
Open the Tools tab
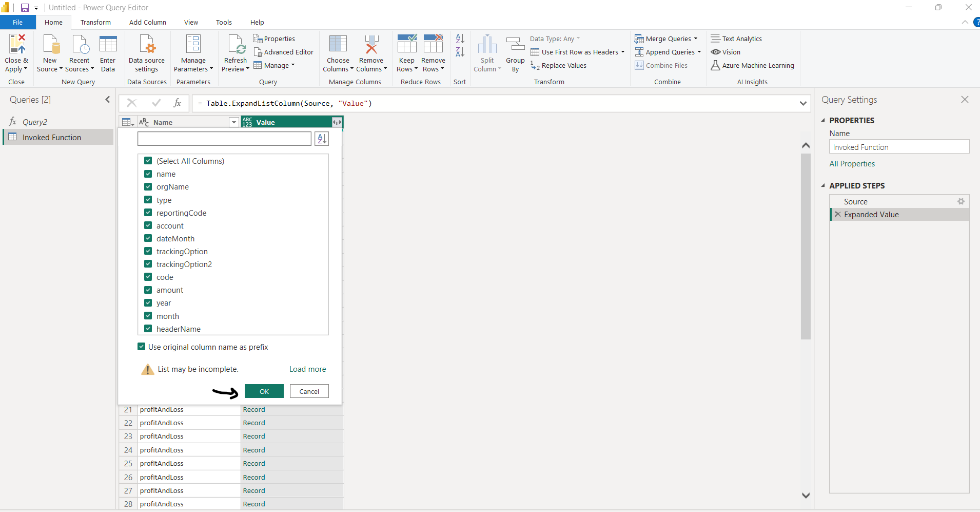[x=224, y=22]
